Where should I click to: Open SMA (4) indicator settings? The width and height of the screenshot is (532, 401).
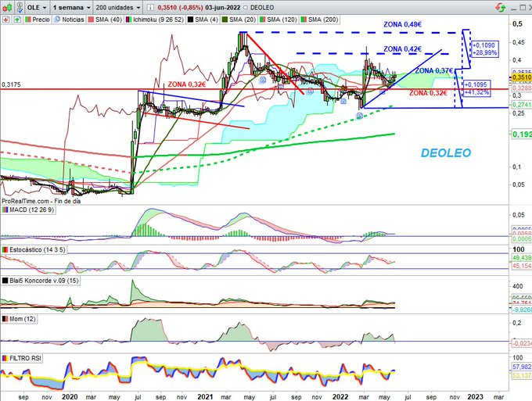pyautogui.click(x=207, y=20)
